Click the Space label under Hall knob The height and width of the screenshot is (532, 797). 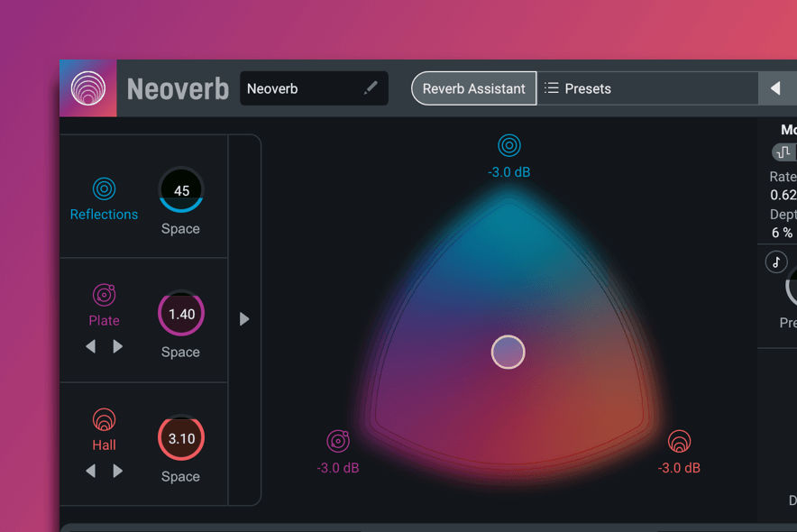pos(180,477)
